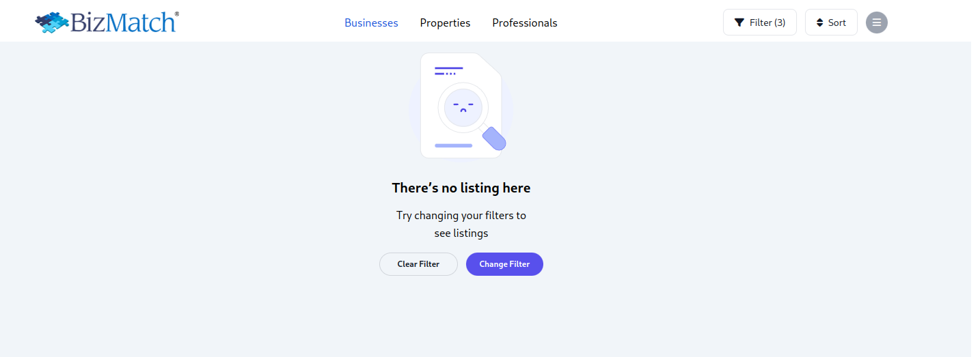This screenshot has height=357, width=980.
Task: Click the bottom line of the document illustration
Action: [x=453, y=145]
